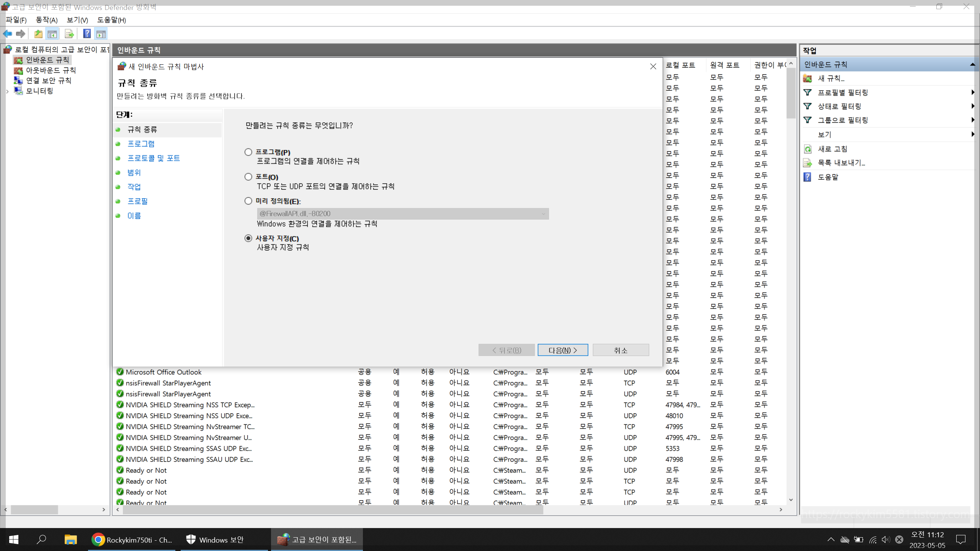
Task: Select the nsisFirewall StarPlayerAgent TCP rule
Action: tap(168, 383)
